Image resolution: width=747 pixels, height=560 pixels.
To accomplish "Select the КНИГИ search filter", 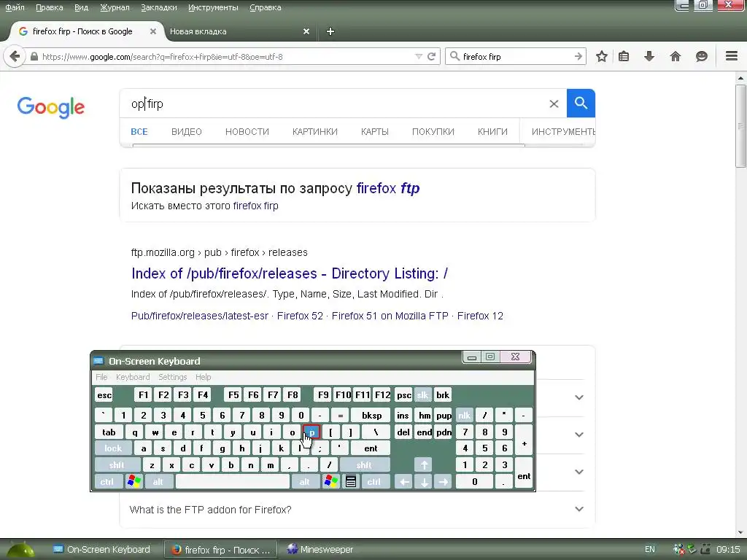I will click(x=492, y=132).
